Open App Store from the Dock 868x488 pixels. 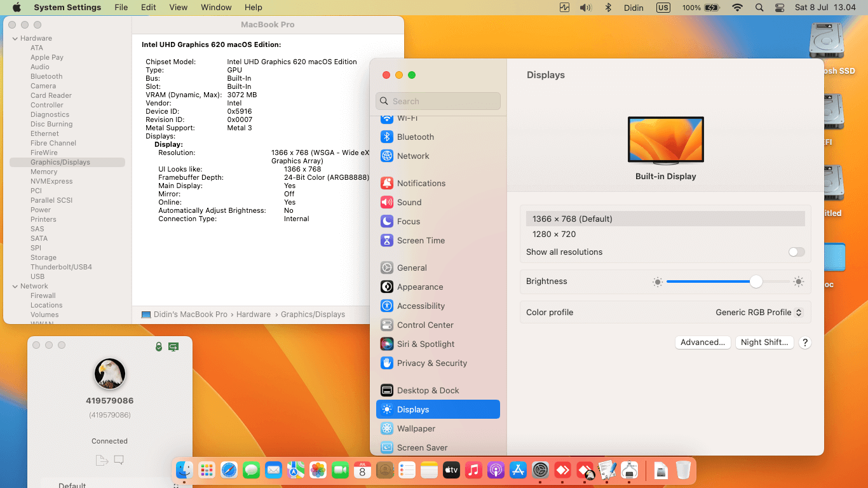(x=519, y=470)
